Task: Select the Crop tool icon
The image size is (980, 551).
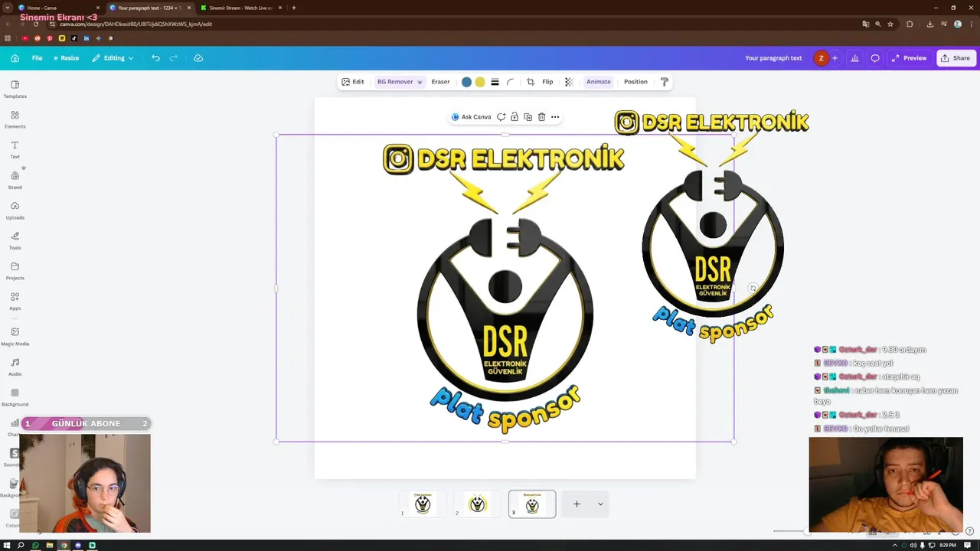Action: [x=530, y=82]
